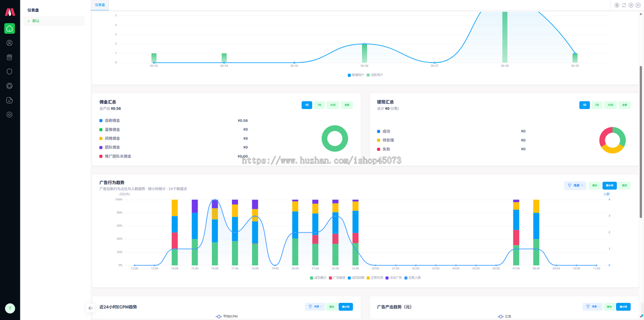Open the 场景 dropdown in 近24小时ECPM趋势
Screen dimensions: 644x320
point(314,307)
